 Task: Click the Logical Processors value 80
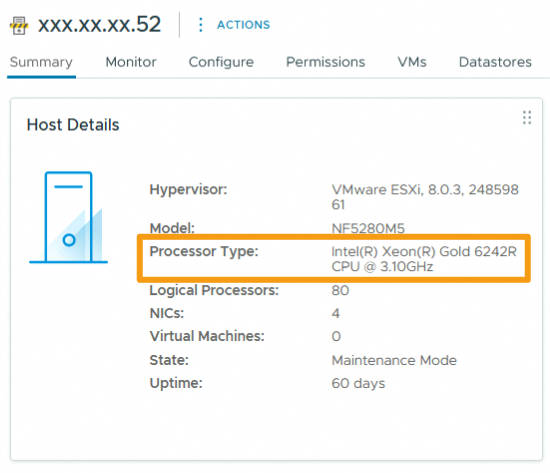[x=340, y=291]
